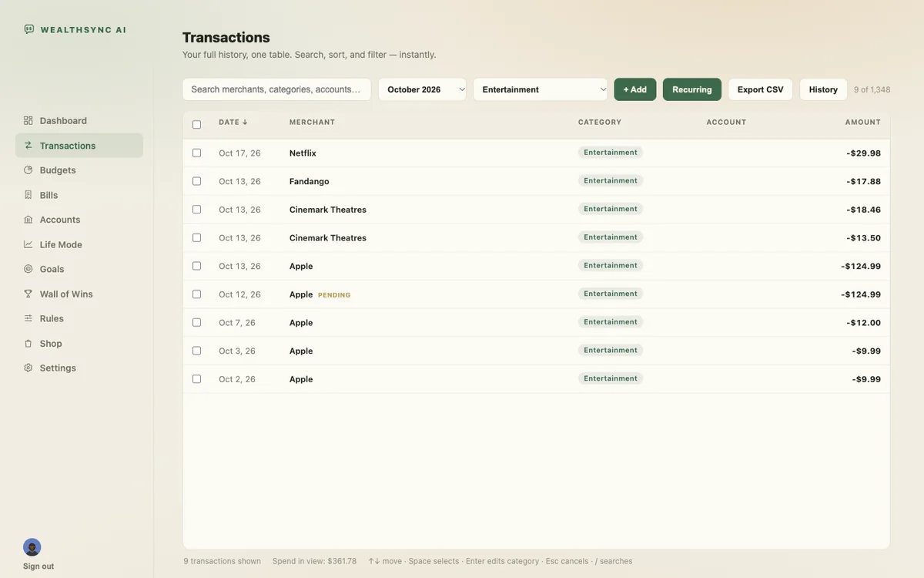Viewport: 924px width, 578px height.
Task: Click the Budgets pie icon
Action: (x=28, y=170)
